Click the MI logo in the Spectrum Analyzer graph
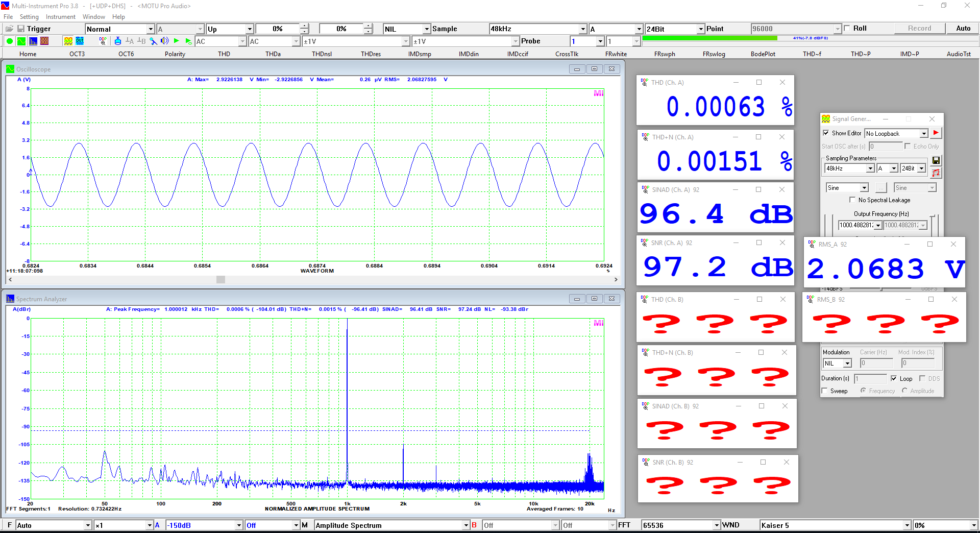Image resolution: width=980 pixels, height=533 pixels. point(599,323)
